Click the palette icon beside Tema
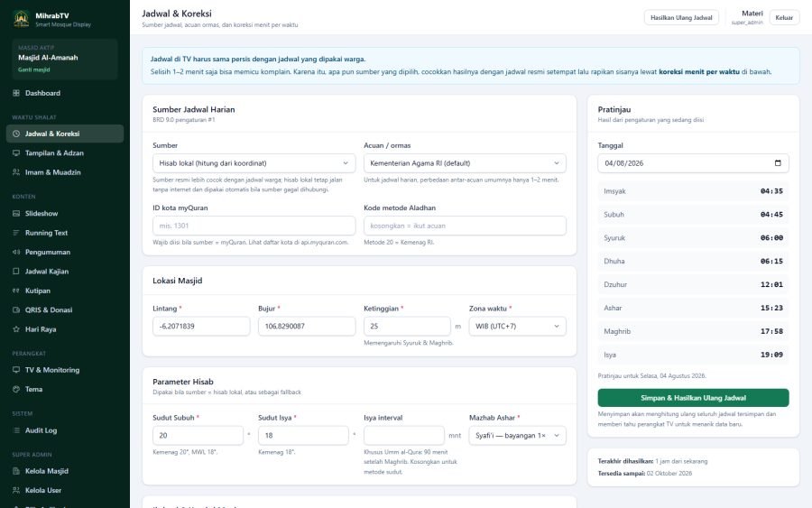 click(x=16, y=390)
